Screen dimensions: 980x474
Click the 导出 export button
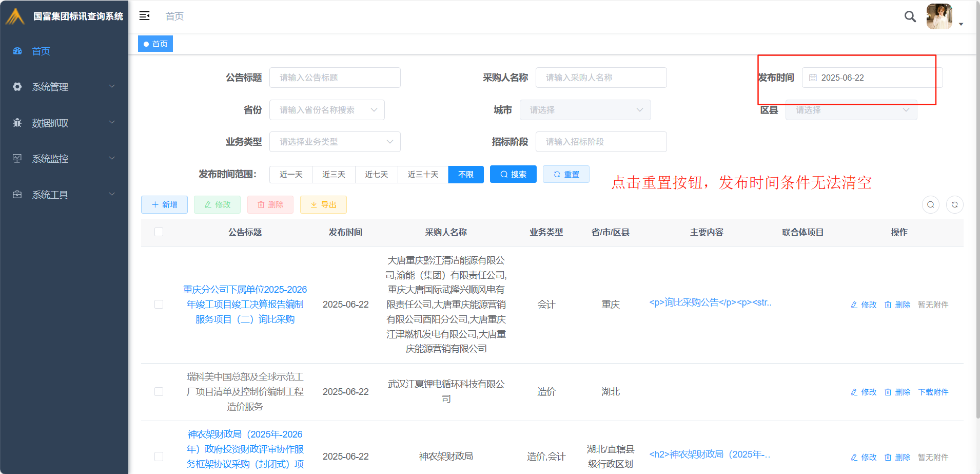coord(323,204)
